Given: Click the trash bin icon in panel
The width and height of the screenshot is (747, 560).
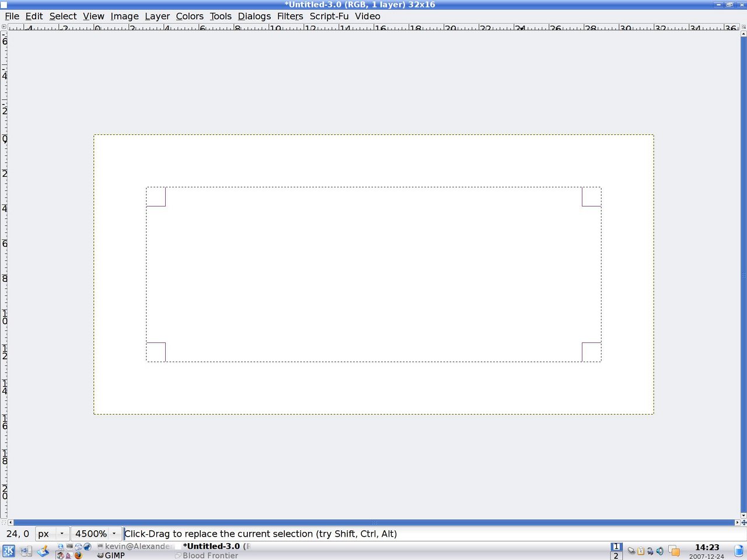Looking at the screenshot, I should [739, 551].
